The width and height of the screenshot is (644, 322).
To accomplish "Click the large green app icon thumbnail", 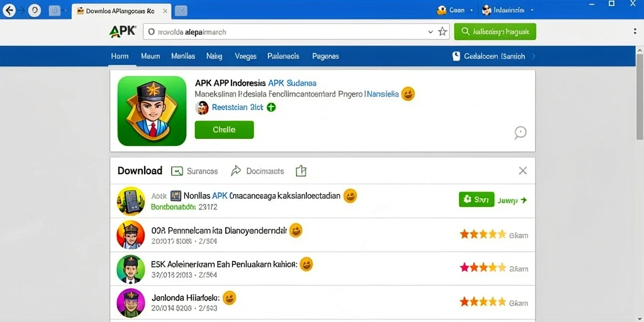I will tap(152, 111).
